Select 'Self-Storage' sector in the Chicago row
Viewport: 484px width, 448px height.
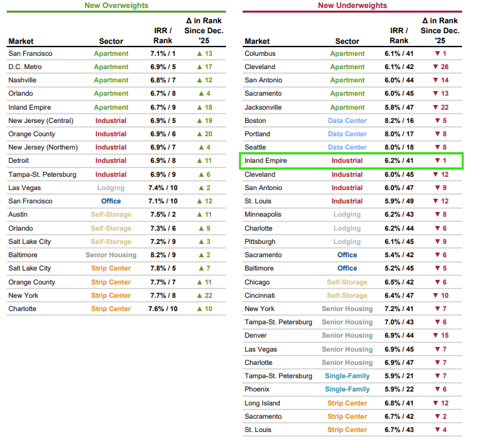point(347,282)
